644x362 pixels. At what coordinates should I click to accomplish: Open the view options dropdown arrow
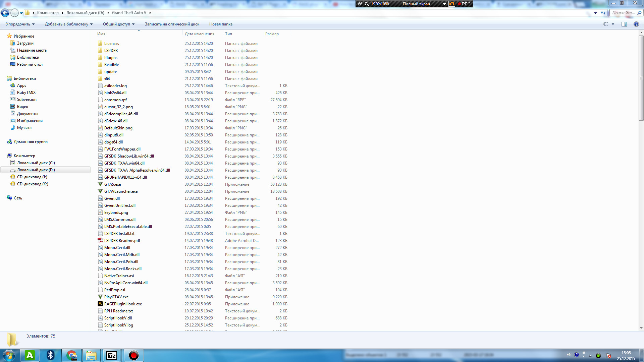pos(613,24)
